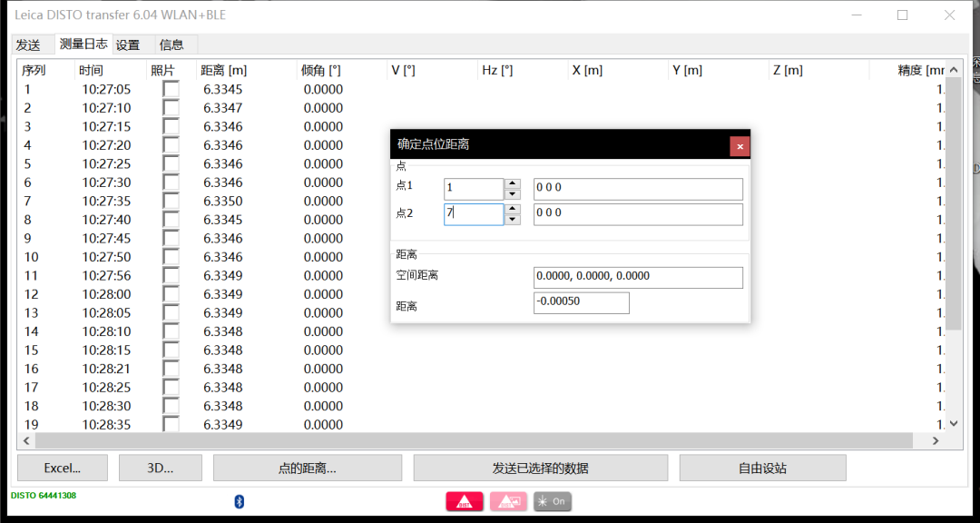Click the pink DISTO photo capture icon
980x523 pixels.
coord(508,500)
